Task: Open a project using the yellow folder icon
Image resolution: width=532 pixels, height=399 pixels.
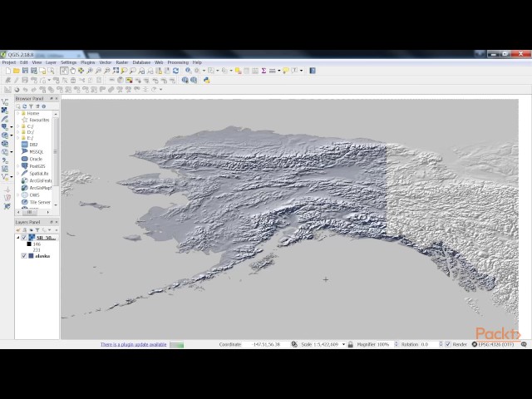Action: pos(17,71)
